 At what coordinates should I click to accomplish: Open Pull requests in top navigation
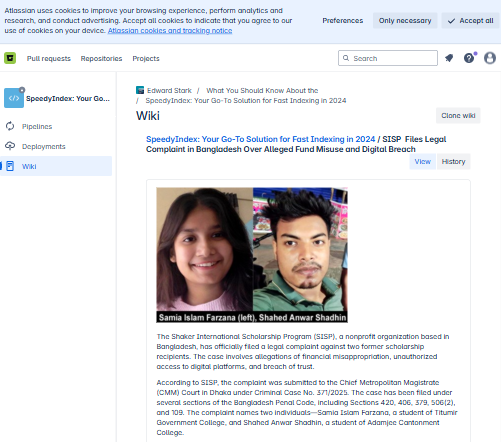coord(49,58)
